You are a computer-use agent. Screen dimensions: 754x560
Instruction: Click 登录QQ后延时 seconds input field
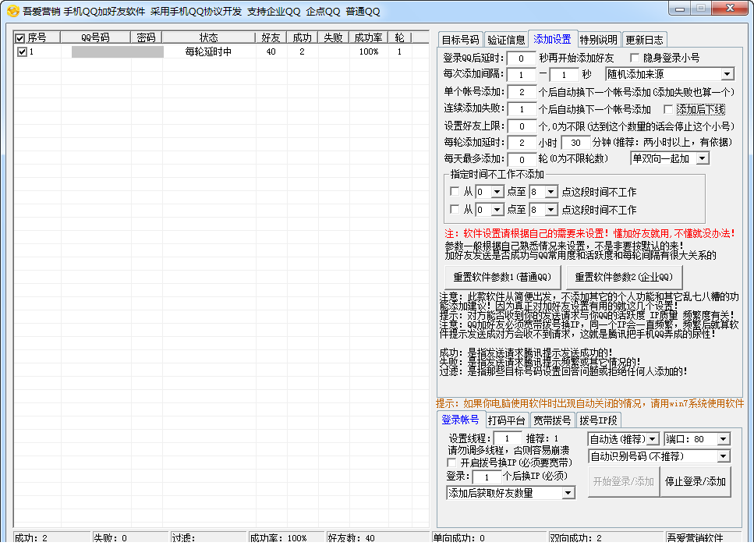pos(522,58)
